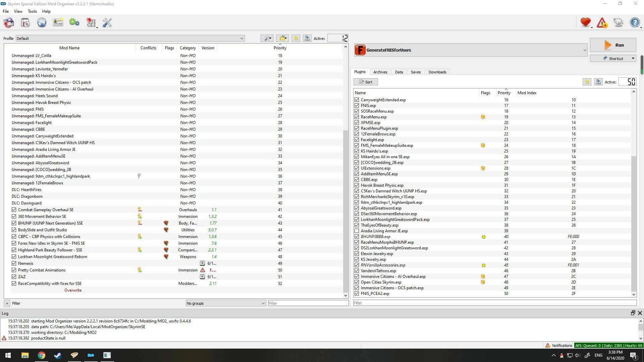Open Settings with the wrench-screwdriver icon

point(107,22)
